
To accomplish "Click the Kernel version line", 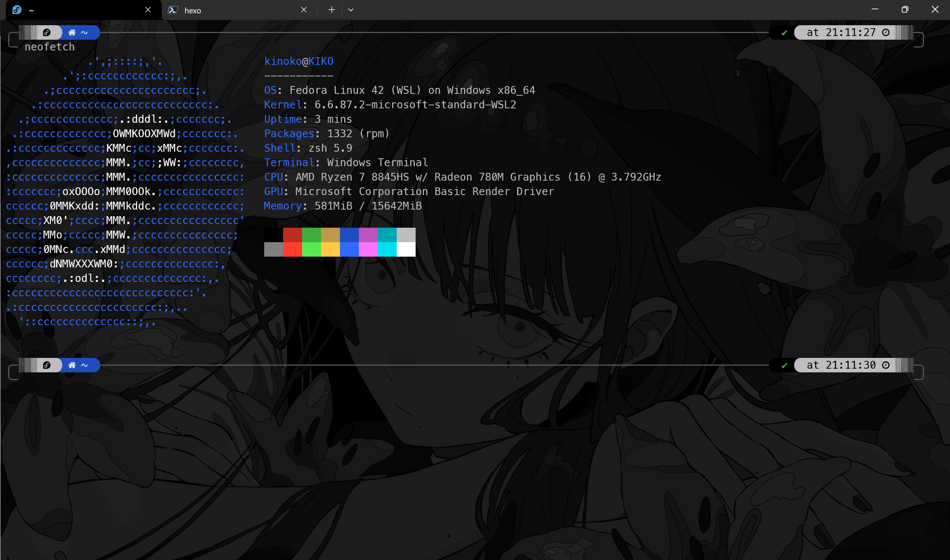I will click(390, 105).
